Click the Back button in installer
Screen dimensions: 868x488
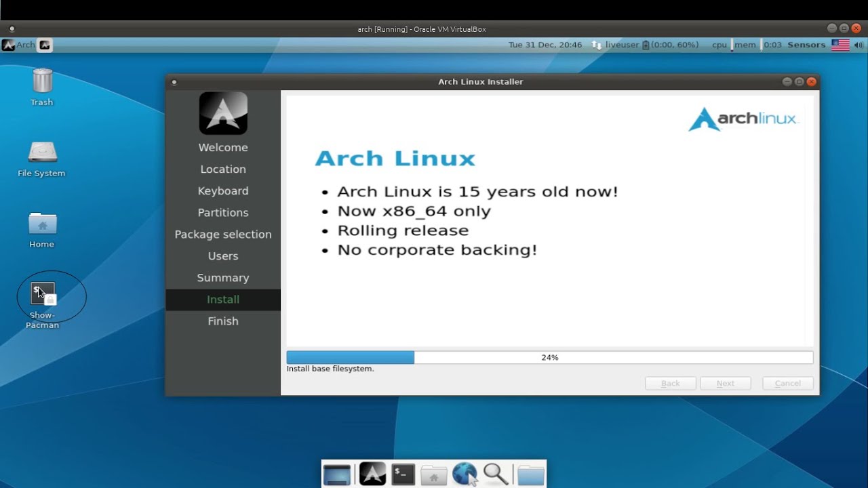[x=671, y=383]
